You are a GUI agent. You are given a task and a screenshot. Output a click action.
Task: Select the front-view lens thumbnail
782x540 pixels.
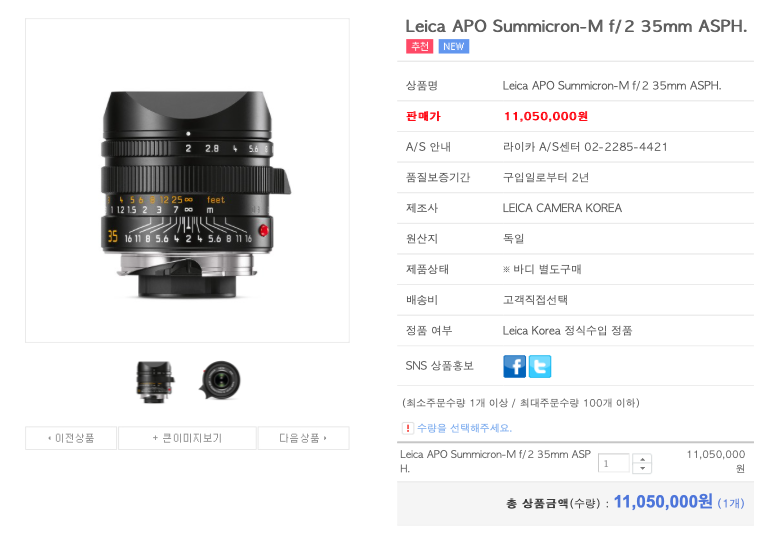pyautogui.click(x=220, y=380)
